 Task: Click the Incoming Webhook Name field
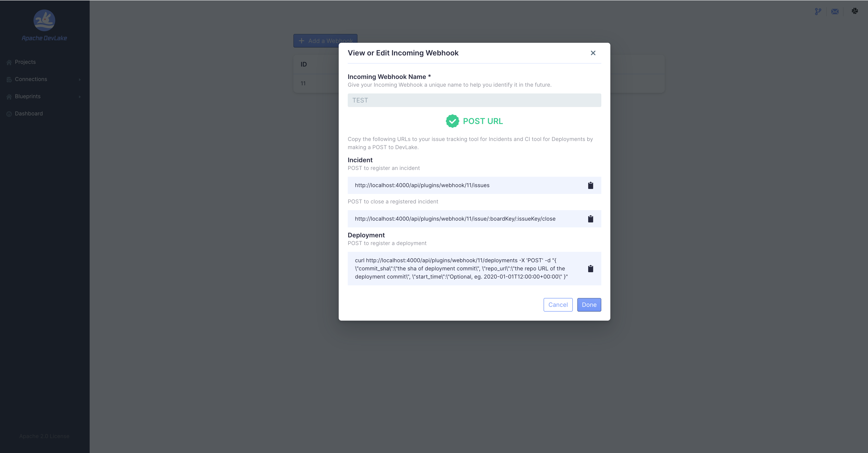(474, 100)
